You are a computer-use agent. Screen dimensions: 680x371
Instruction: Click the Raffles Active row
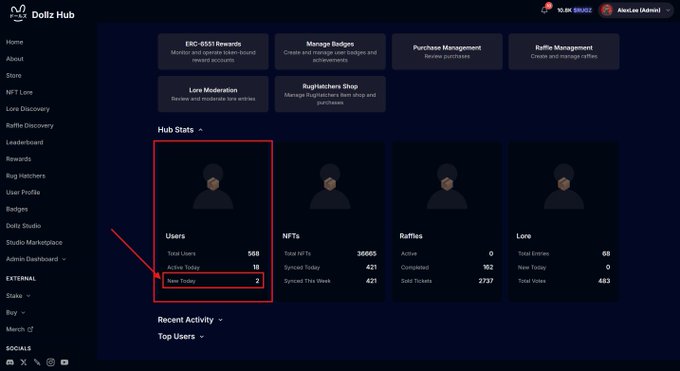tap(447, 253)
